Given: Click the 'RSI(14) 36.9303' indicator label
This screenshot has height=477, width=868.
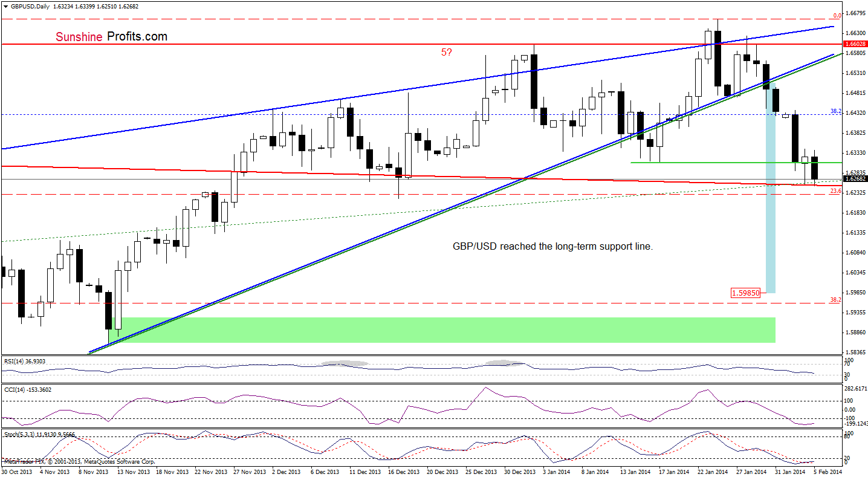Looking at the screenshot, I should point(24,361).
